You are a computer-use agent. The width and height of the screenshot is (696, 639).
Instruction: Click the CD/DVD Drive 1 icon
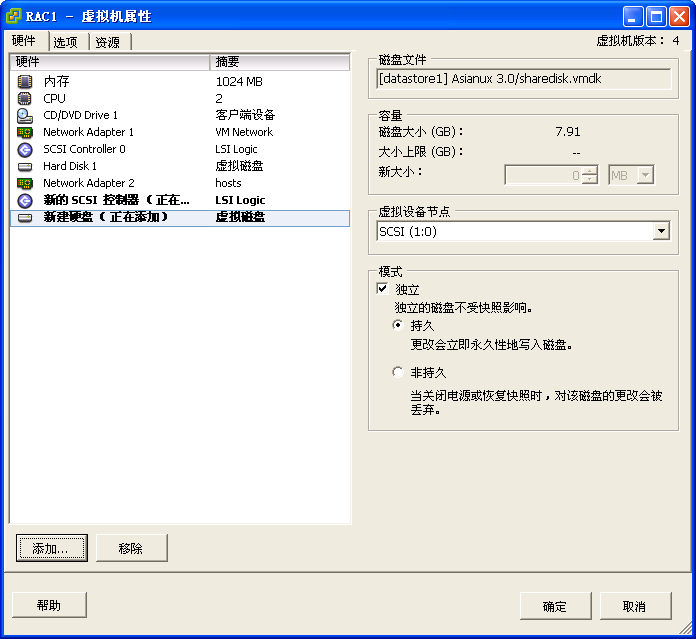(x=25, y=115)
